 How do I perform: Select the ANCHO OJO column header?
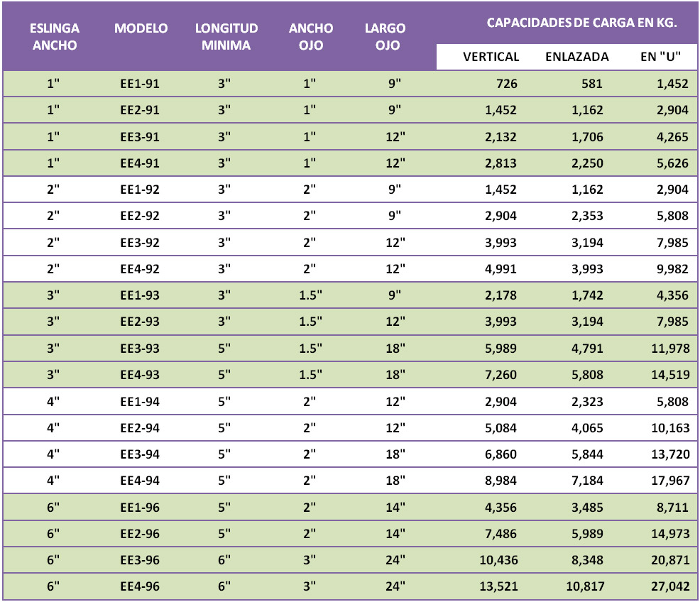point(311,37)
